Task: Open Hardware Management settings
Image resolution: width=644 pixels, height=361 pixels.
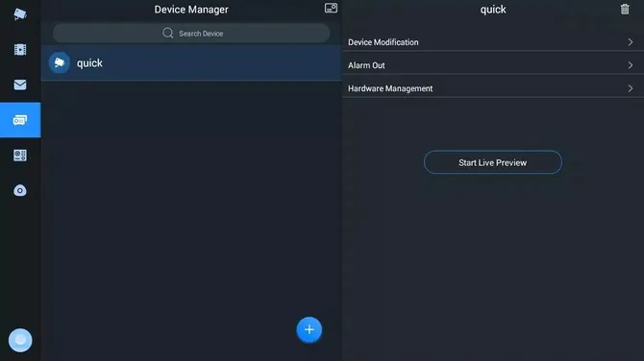Action: [x=493, y=88]
